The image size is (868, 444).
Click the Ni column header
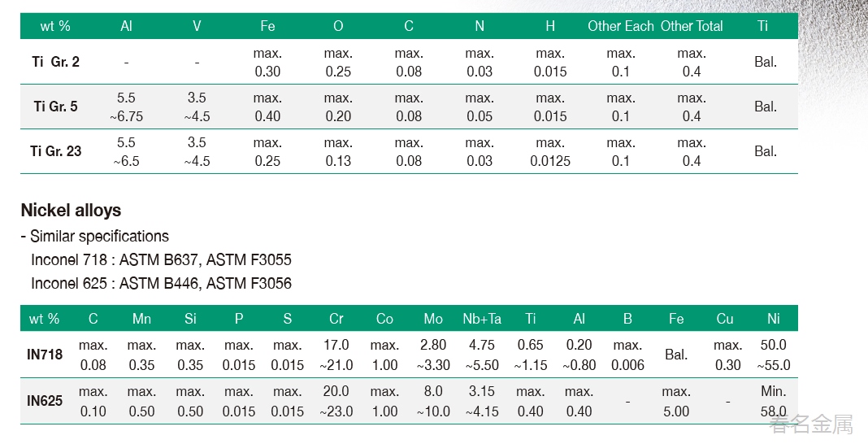click(x=774, y=319)
